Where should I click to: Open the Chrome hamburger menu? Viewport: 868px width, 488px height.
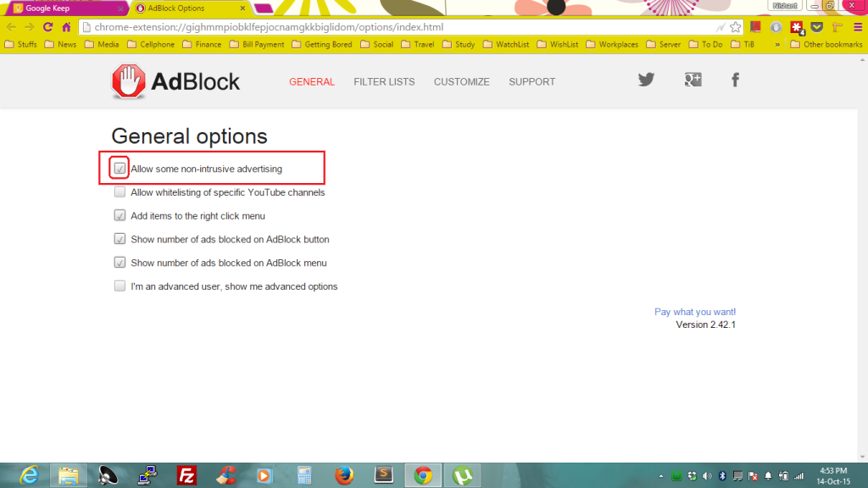856,27
